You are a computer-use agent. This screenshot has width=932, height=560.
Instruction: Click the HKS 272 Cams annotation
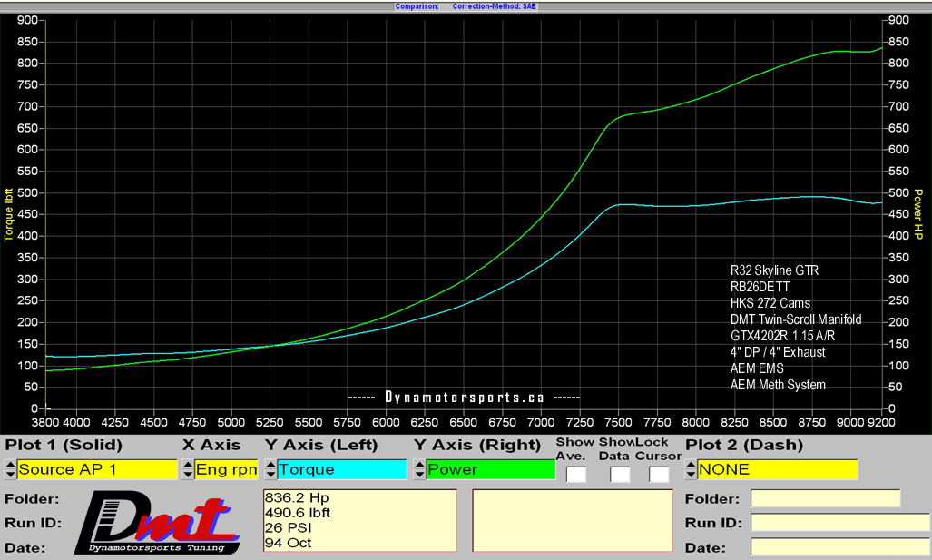tap(770, 303)
